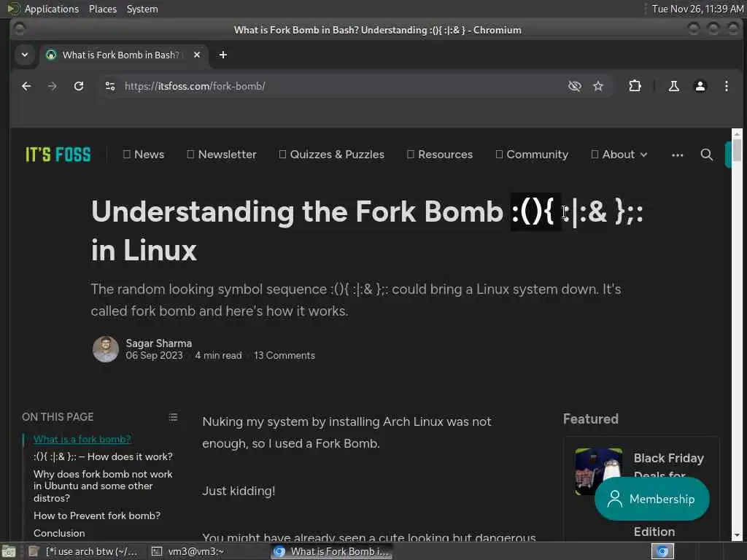The width and height of the screenshot is (747, 560).
Task: Open the Resources menu item
Action: (440, 155)
